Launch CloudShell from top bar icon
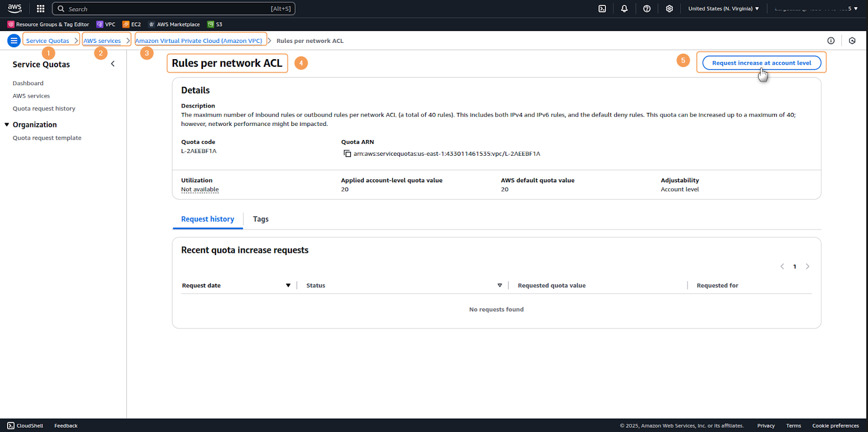The height and width of the screenshot is (432, 868). [x=602, y=9]
